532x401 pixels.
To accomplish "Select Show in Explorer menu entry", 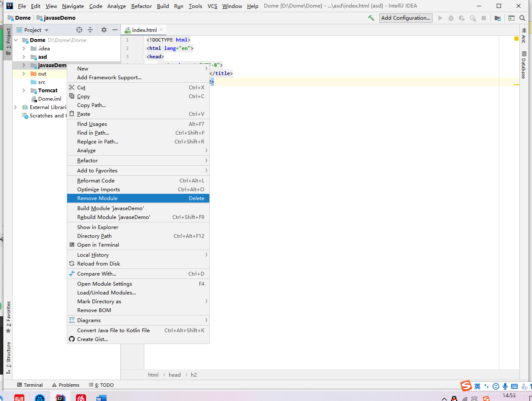I will [138, 227].
